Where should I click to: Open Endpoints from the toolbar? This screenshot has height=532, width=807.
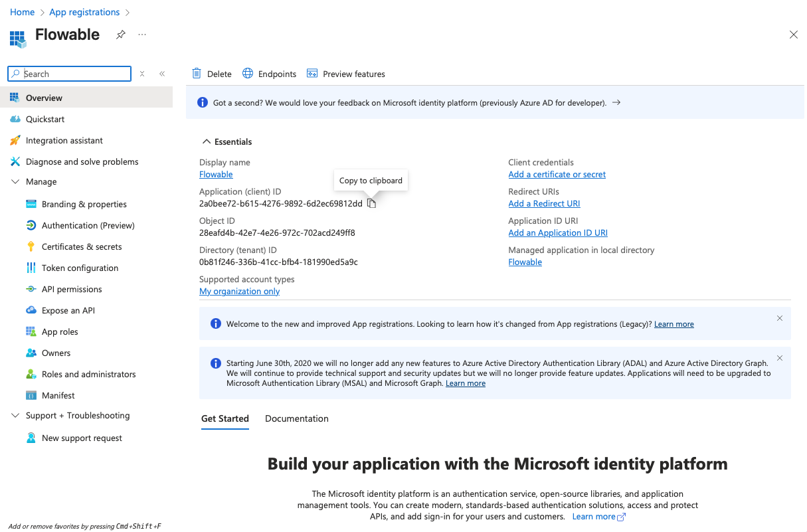[269, 74]
